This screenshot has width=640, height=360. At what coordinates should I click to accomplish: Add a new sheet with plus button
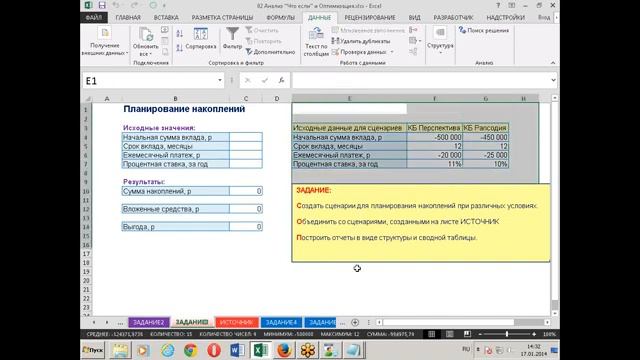pos(355,322)
